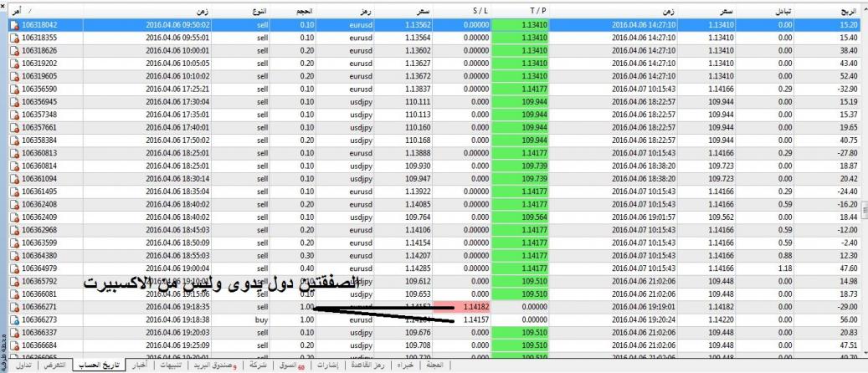
Task: Click the order icon beside 106364979
Action: click(x=15, y=268)
